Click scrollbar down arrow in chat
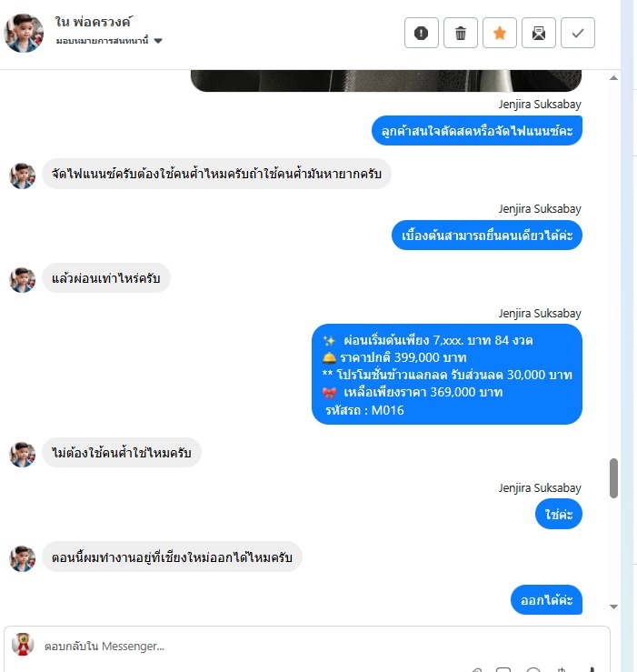 pos(614,607)
